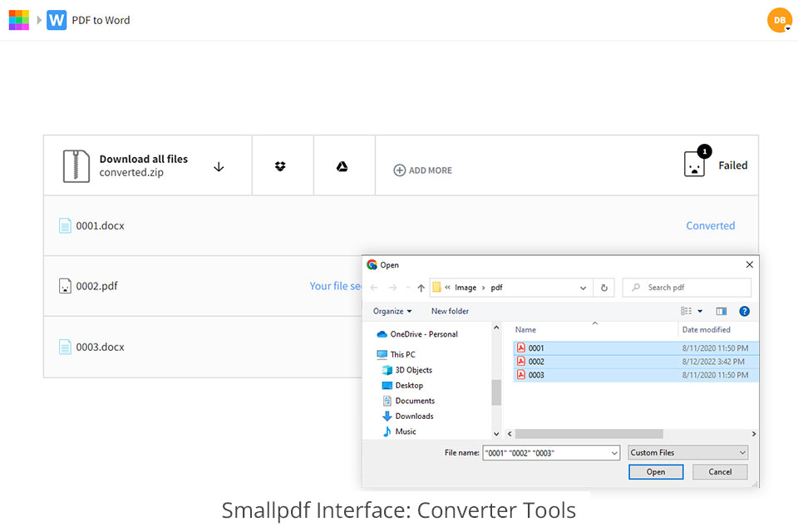
Task: Click the vertical scrollbar thumb in the navigation pane
Action: coord(496,392)
